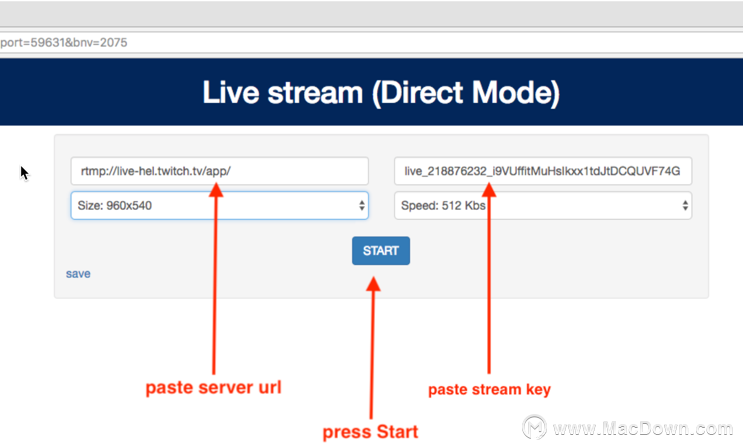The height and width of the screenshot is (445, 743).
Task: Click the Live stream (Direct Mode) heading
Action: coord(381,92)
